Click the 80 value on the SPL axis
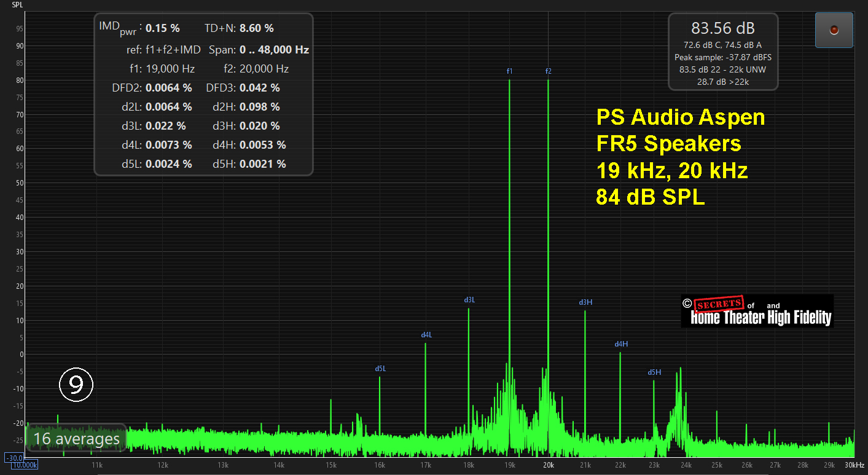The width and height of the screenshot is (868, 475). [20, 80]
